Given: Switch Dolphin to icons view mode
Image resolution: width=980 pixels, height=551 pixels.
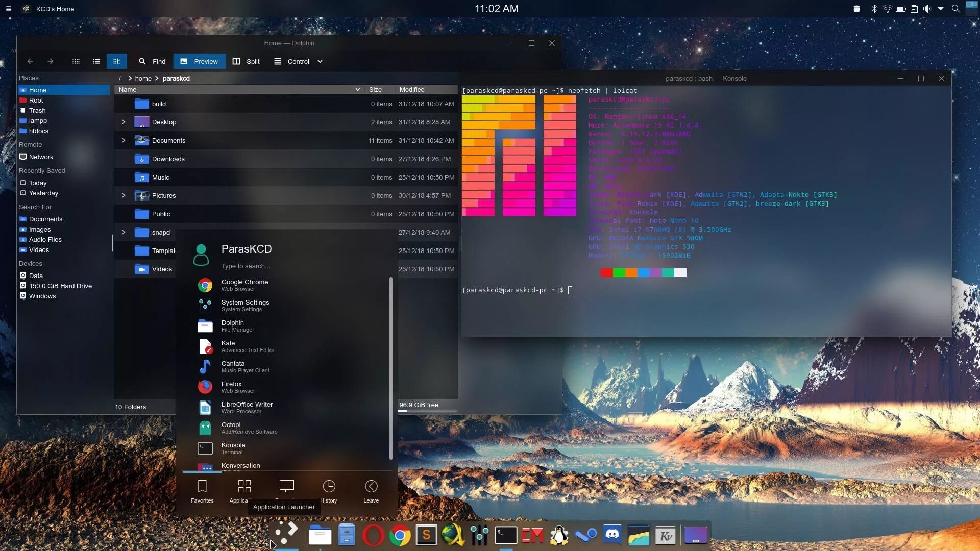Looking at the screenshot, I should point(76,61).
